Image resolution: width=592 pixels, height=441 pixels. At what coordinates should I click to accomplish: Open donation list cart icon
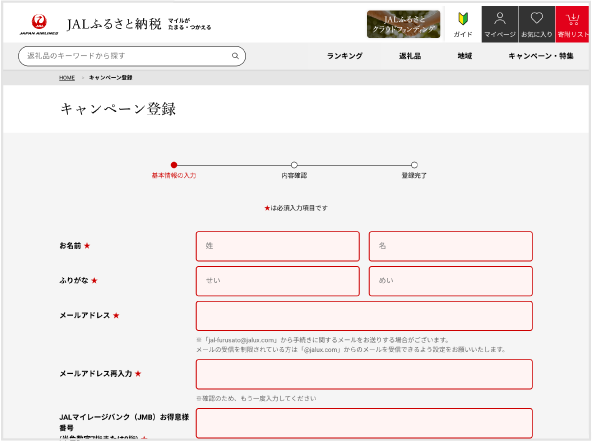coord(572,24)
